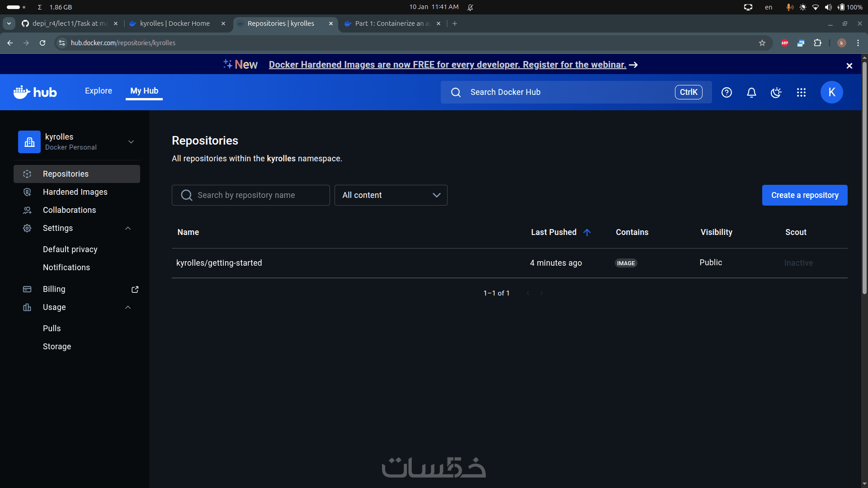Collapse the Usage section chevron
The height and width of the screenshot is (488, 868).
(128, 307)
